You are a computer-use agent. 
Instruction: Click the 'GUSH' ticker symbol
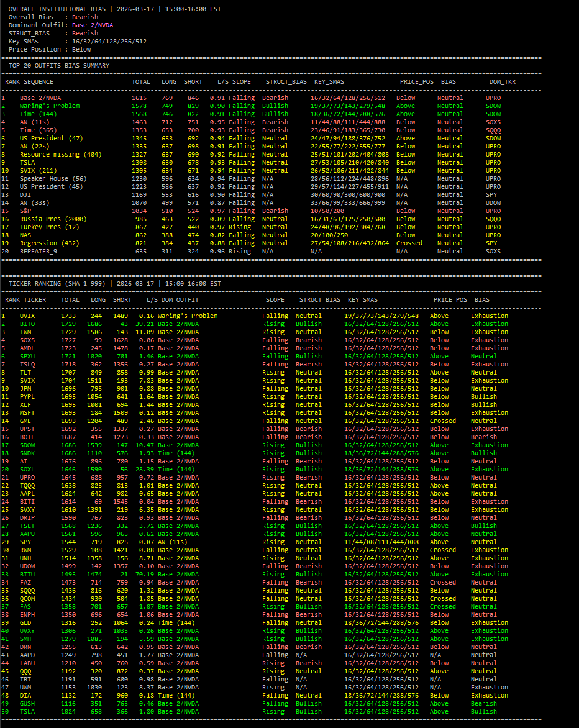pyautogui.click(x=27, y=703)
